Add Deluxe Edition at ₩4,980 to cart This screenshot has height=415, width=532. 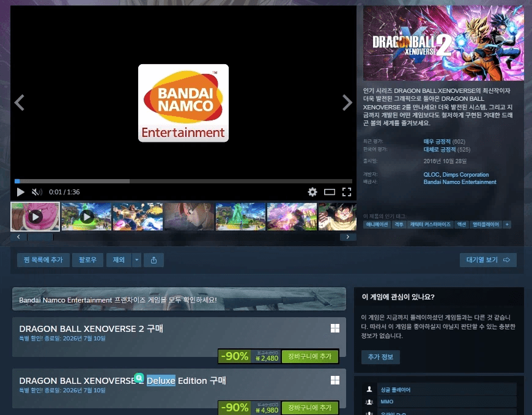click(310, 408)
